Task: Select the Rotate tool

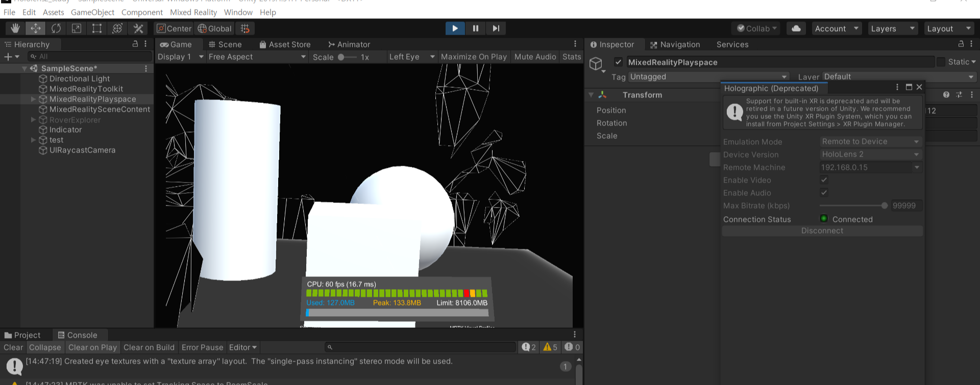Action: pos(56,29)
